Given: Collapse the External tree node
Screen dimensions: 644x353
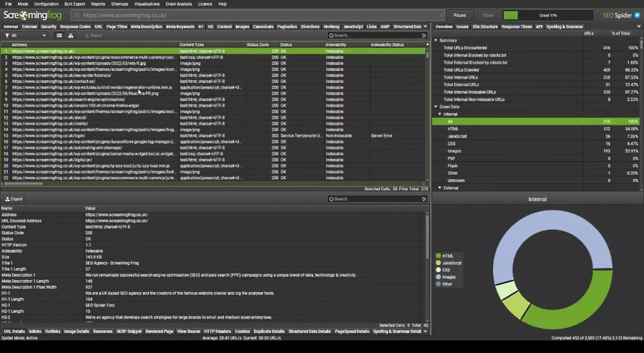Looking at the screenshot, I should tap(440, 188).
